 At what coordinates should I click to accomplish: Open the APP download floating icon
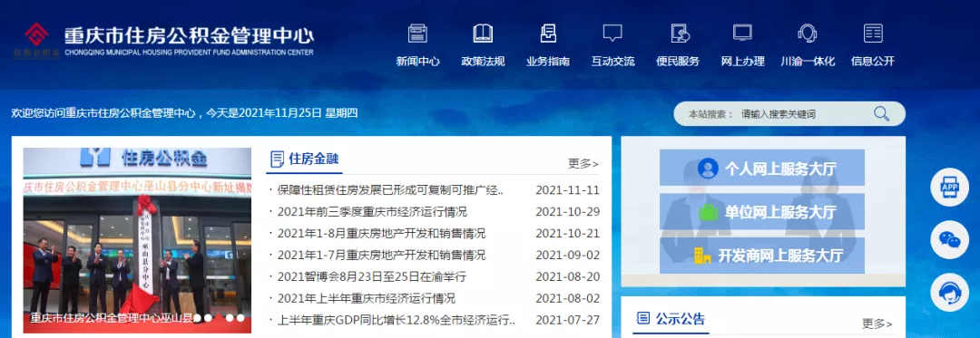[949, 187]
